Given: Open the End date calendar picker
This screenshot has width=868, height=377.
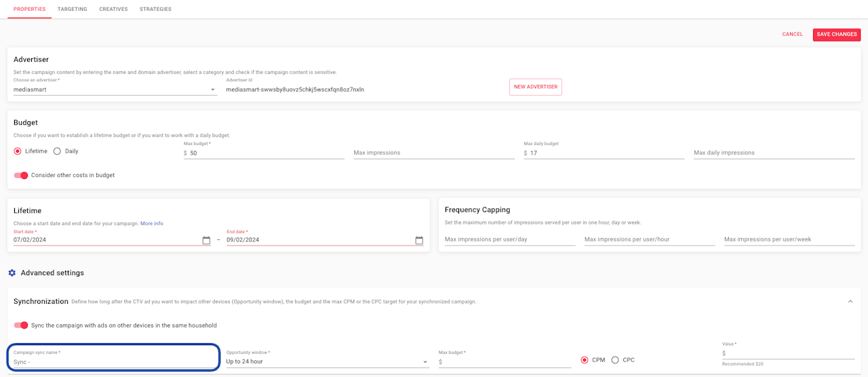Looking at the screenshot, I should click(419, 240).
